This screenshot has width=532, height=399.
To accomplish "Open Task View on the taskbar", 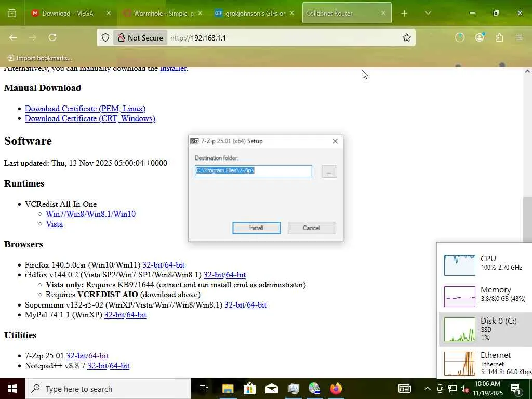I will click(x=204, y=389).
